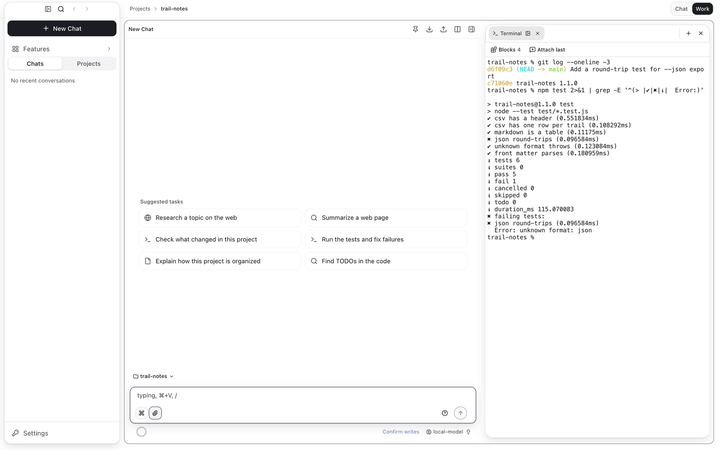Viewport: 720px width, 450px height.
Task: Click the circle indicator below the input
Action: (141, 432)
